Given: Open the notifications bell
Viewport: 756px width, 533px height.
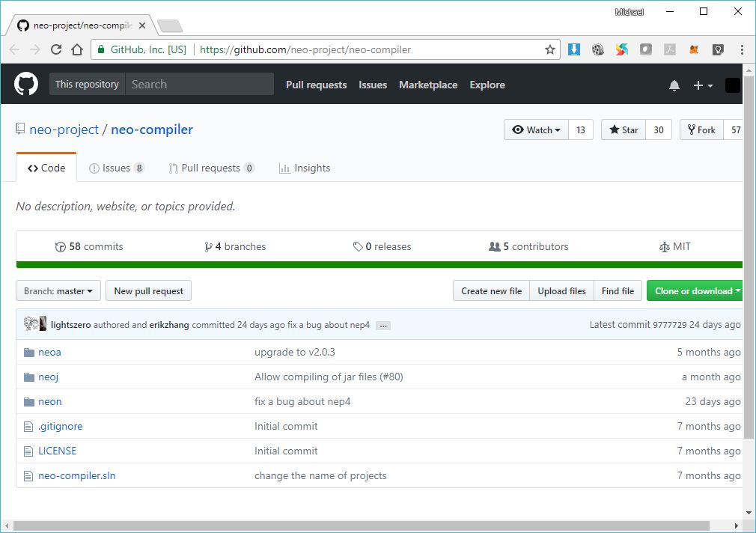Looking at the screenshot, I should tap(674, 85).
